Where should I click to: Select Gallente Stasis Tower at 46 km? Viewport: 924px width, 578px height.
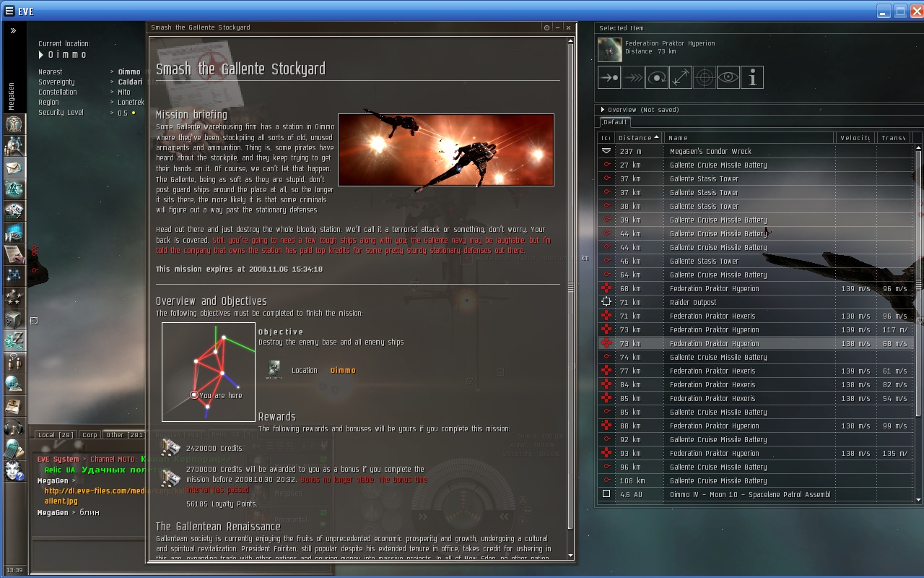coord(757,261)
